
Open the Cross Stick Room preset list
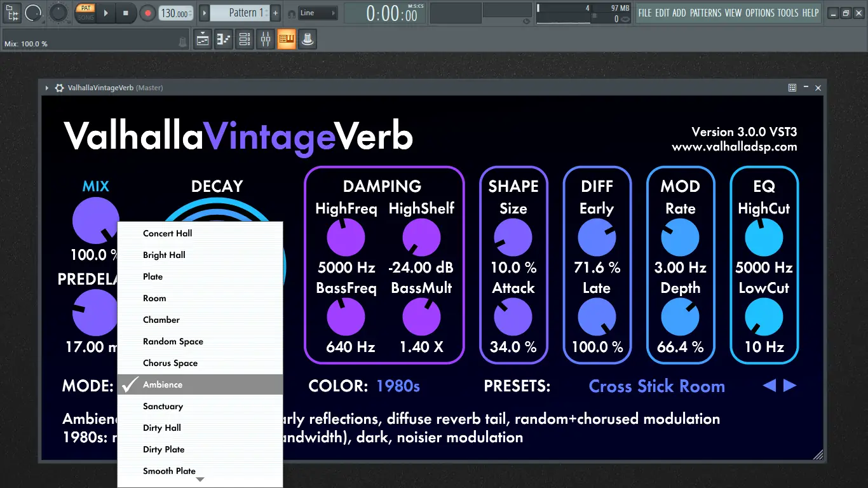(x=656, y=386)
